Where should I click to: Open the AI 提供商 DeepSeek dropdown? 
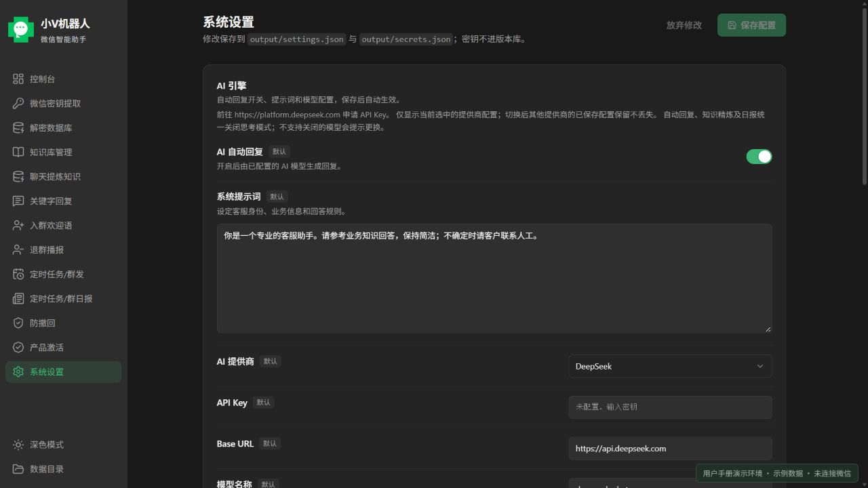(670, 366)
